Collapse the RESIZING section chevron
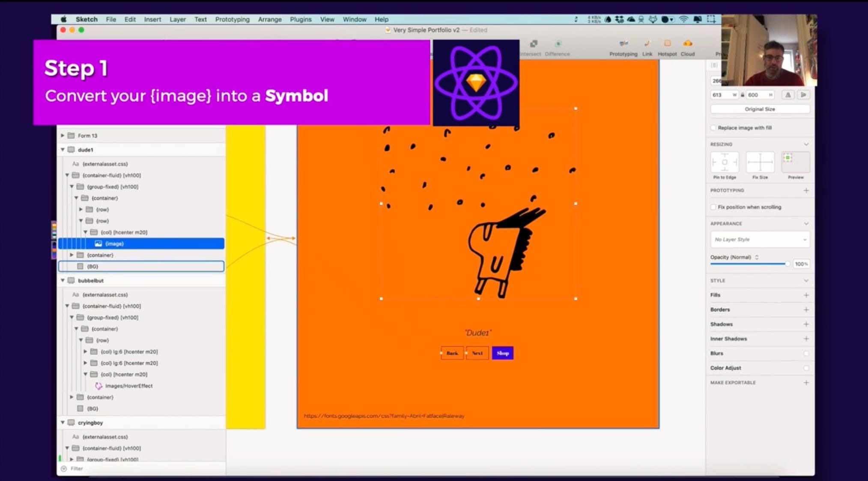 pos(807,144)
